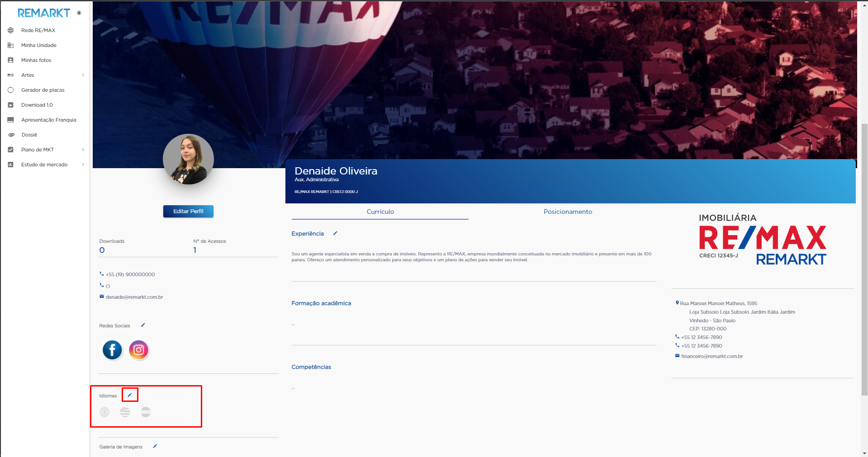Expand the Estudo de mercado submenu
868x457 pixels.
tap(83, 165)
